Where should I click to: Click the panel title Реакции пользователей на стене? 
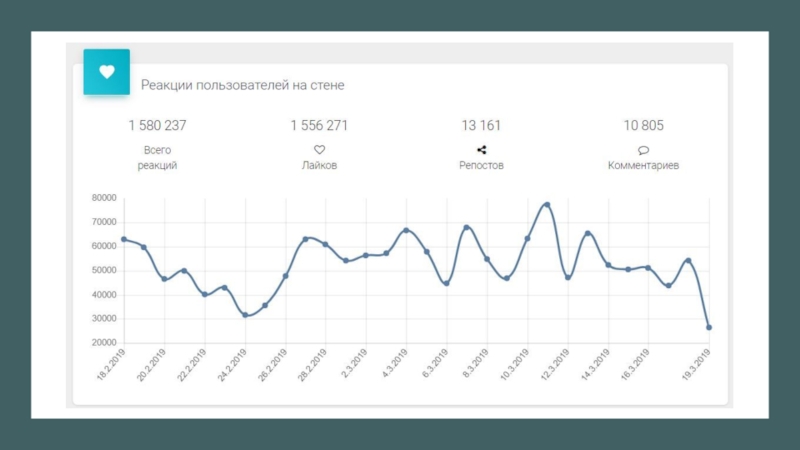tap(242, 86)
